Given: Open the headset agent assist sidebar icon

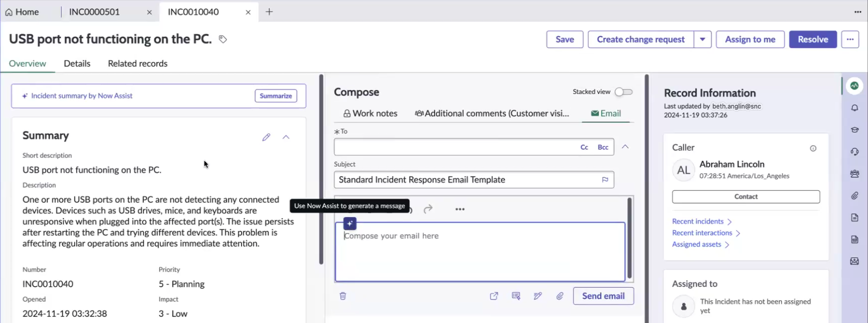Looking at the screenshot, I should pyautogui.click(x=855, y=152).
